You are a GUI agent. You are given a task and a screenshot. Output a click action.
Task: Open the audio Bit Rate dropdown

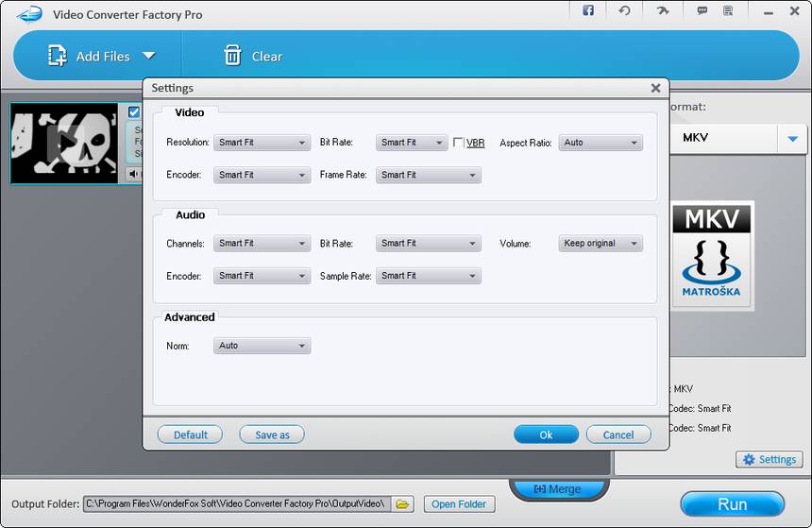[429, 244]
